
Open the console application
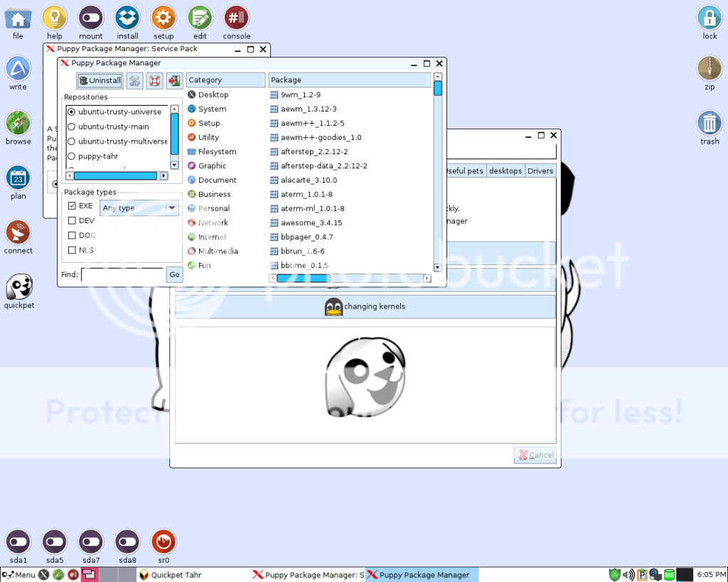[236, 18]
